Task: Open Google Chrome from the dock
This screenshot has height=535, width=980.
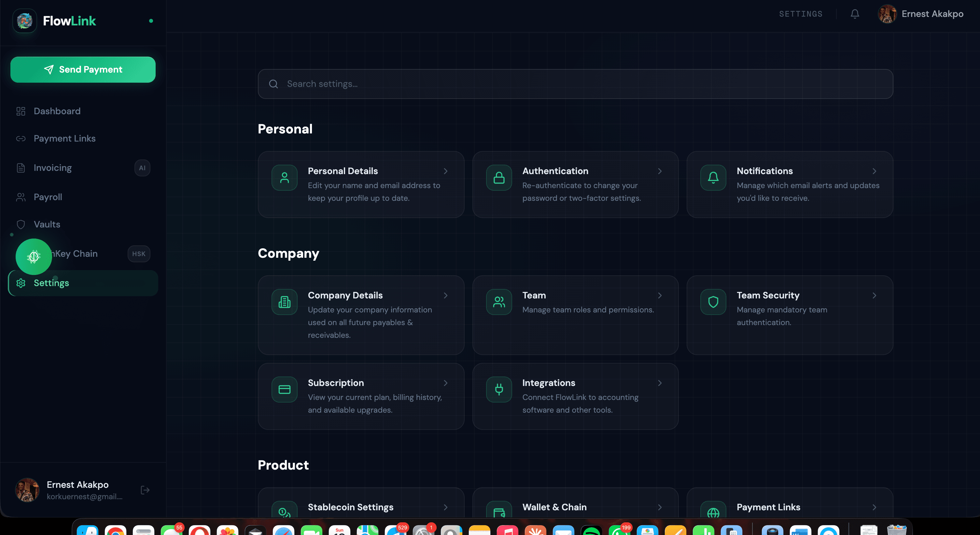Action: point(115,530)
